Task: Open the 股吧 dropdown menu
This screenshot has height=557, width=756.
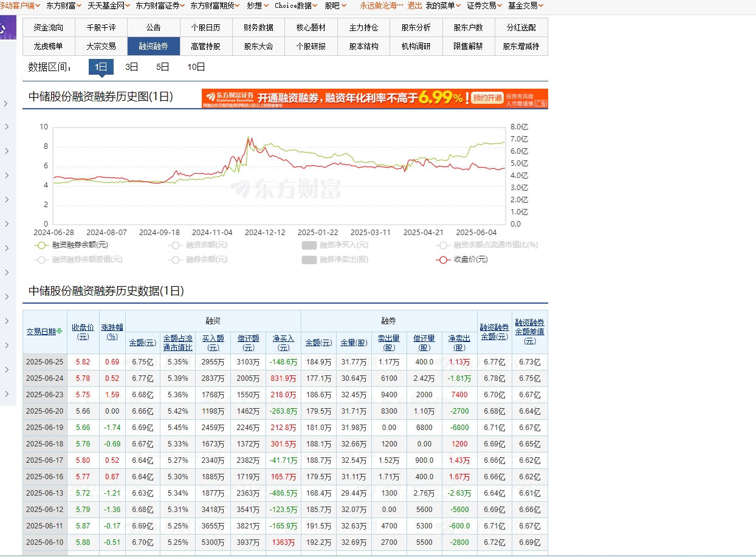Action: pyautogui.click(x=335, y=5)
